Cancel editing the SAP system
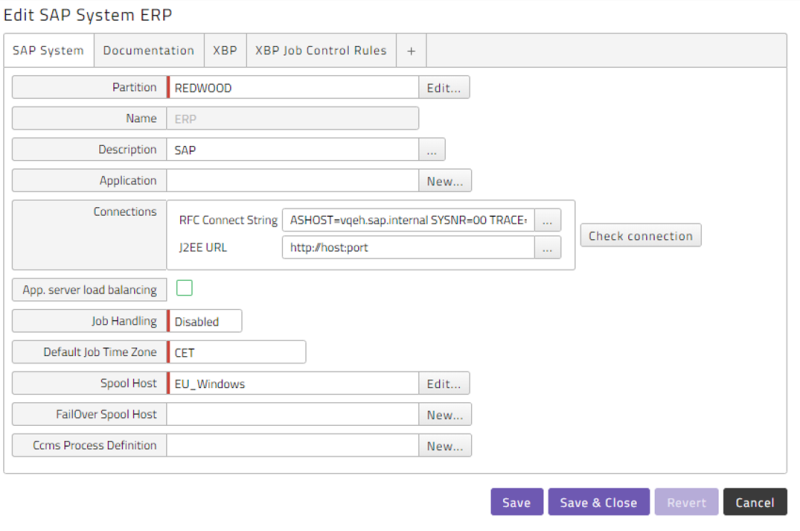Screen dimensions: 800x531 click(755, 502)
